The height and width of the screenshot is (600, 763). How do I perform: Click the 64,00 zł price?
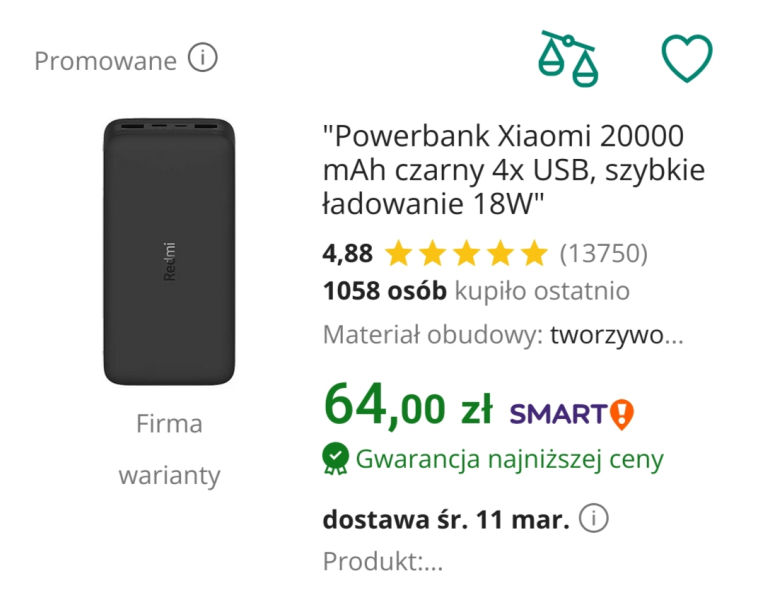(407, 406)
